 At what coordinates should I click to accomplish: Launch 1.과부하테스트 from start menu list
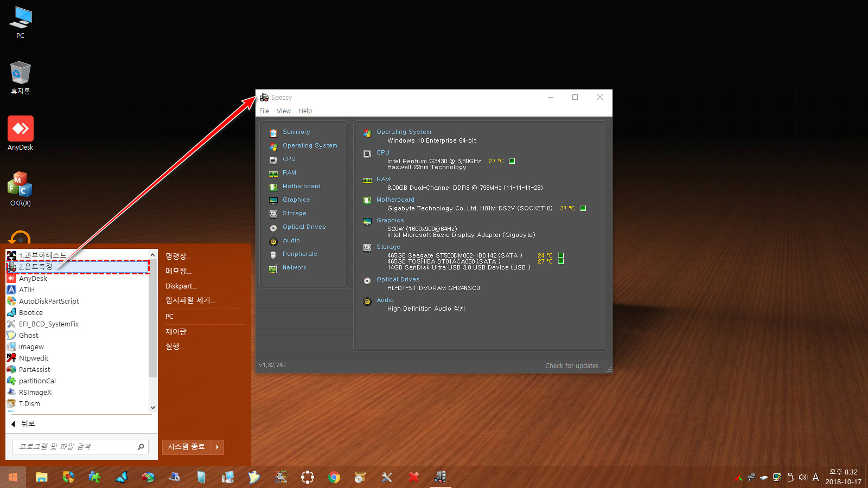[77, 255]
